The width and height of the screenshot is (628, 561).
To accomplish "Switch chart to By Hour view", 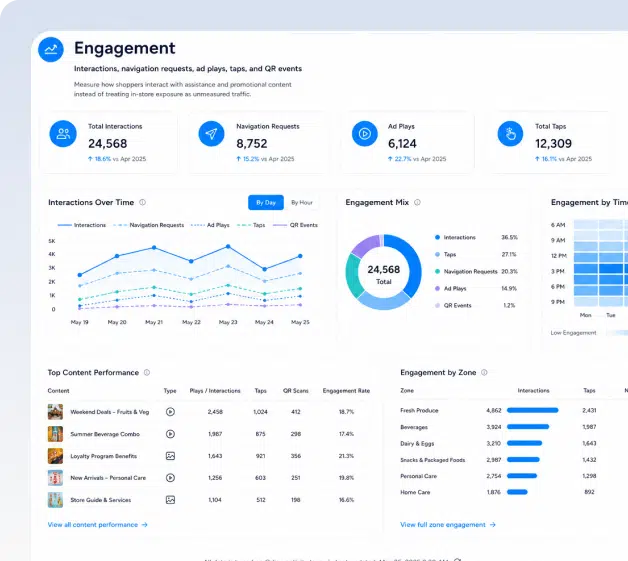I will coord(302,203).
